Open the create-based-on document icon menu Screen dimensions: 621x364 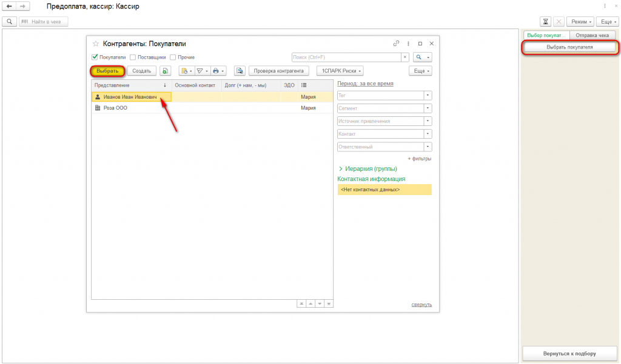(186, 71)
